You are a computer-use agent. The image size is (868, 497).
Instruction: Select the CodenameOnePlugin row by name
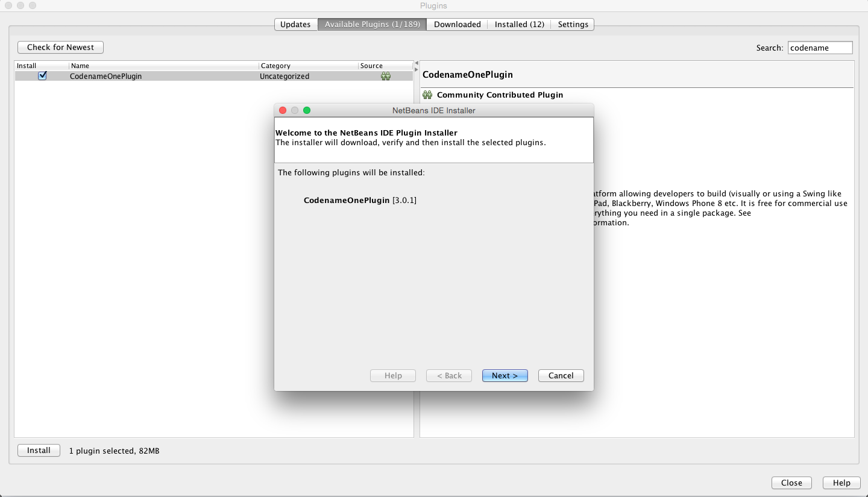pyautogui.click(x=106, y=77)
